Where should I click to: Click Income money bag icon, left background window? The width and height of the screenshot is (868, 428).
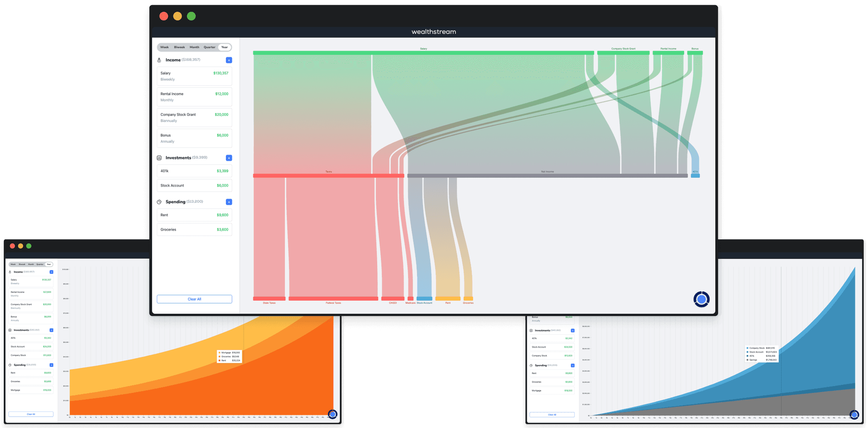10,272
